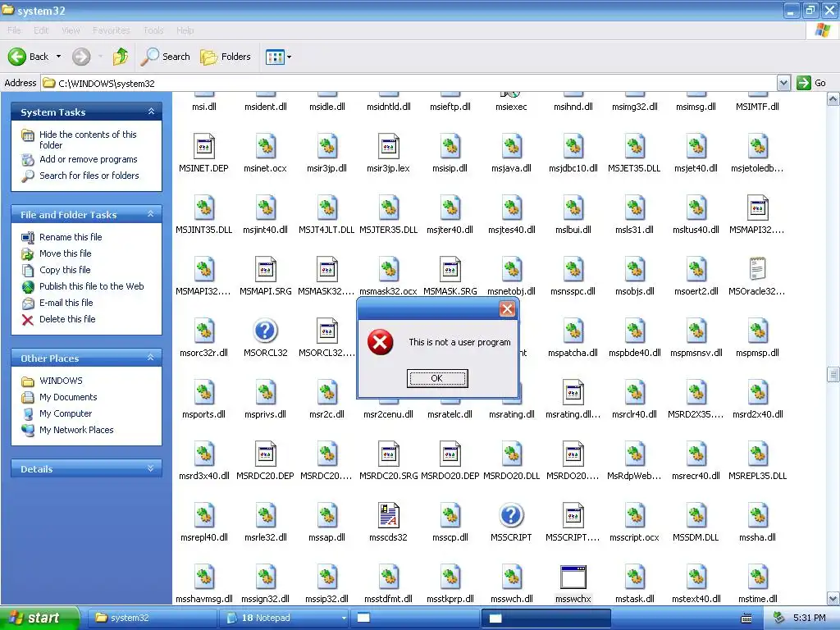
Task: Go to WINDOWS folder in Other Places
Action: click(x=61, y=381)
